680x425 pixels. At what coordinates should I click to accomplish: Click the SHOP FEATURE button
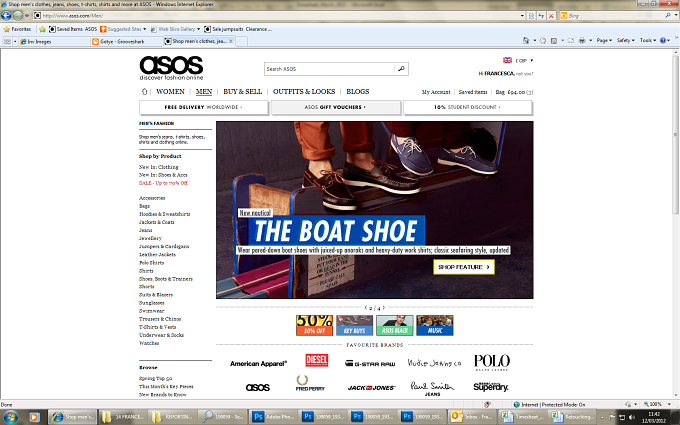coord(464,267)
